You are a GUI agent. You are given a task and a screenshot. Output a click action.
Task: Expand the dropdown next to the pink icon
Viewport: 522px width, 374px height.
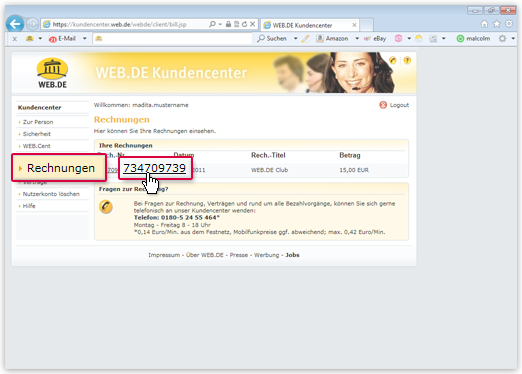click(x=409, y=38)
